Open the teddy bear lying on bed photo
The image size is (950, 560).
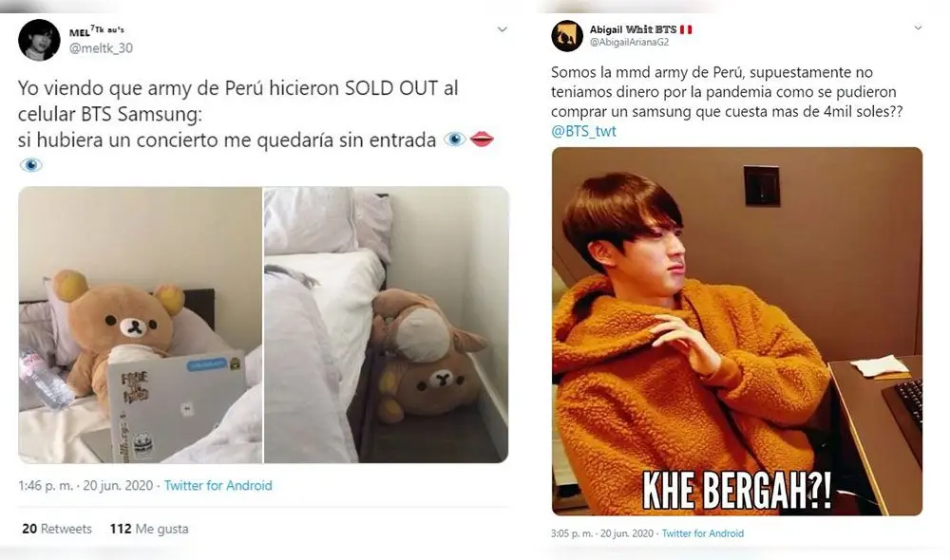point(386,325)
